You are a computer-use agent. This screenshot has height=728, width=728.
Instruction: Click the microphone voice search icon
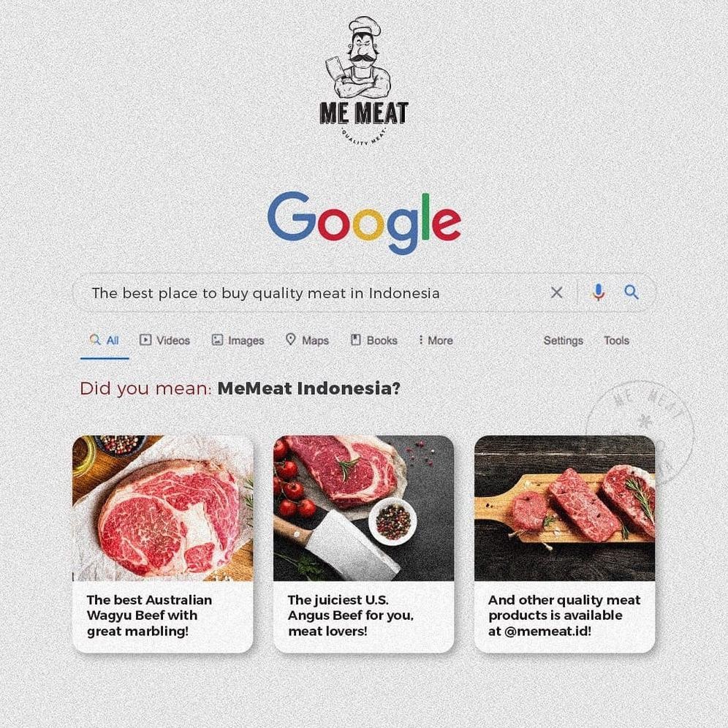click(599, 292)
